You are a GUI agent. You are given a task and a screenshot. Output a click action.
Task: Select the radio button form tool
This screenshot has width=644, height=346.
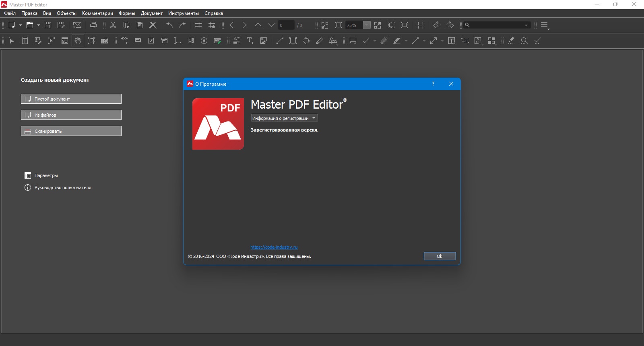click(x=204, y=41)
